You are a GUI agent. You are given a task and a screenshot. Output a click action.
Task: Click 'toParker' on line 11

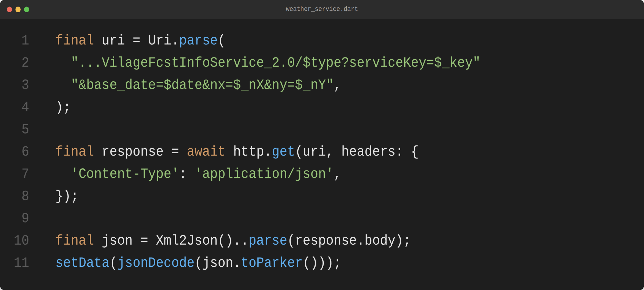(272, 263)
